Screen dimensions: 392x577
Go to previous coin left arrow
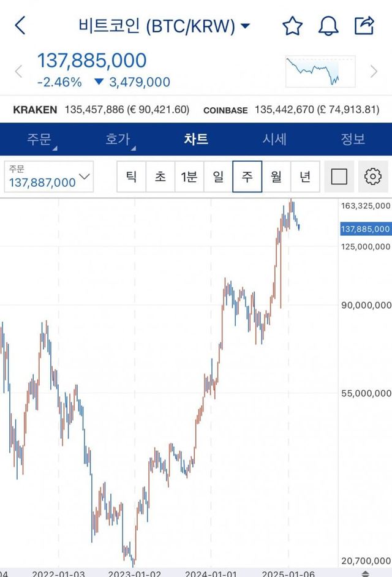(18, 72)
